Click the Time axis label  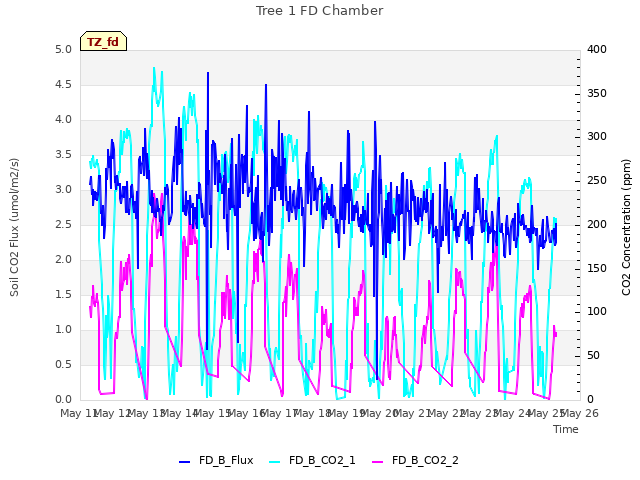(x=566, y=429)
